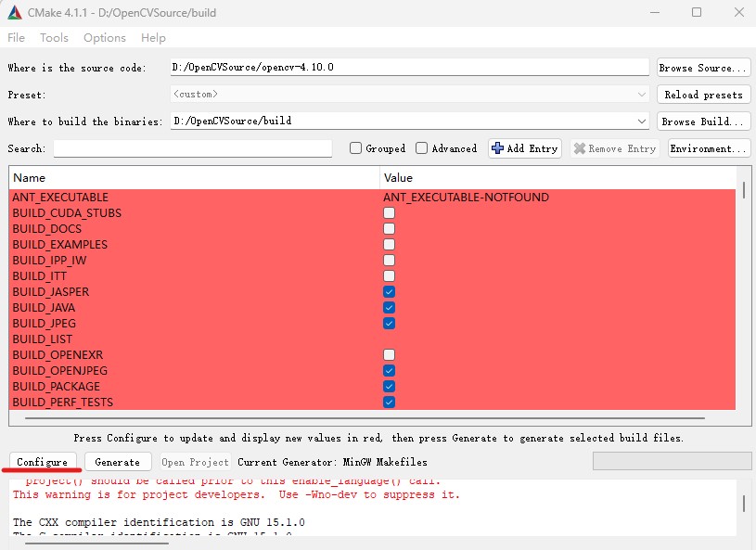
Task: Click the variable list vertical scrollbar
Action: coord(744,190)
